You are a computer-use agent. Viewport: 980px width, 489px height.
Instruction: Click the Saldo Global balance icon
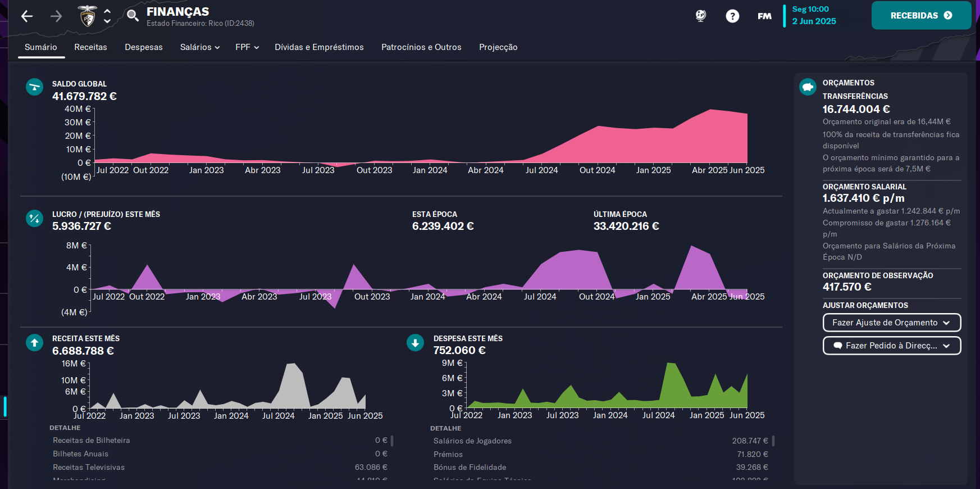35,87
